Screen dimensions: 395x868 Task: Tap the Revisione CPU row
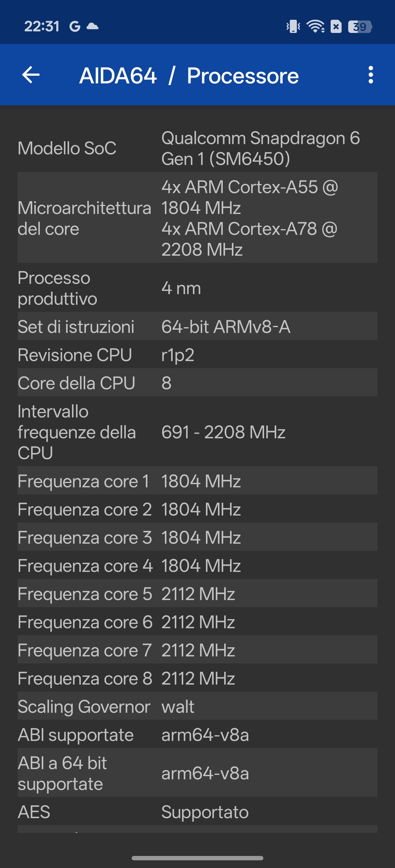point(197,355)
